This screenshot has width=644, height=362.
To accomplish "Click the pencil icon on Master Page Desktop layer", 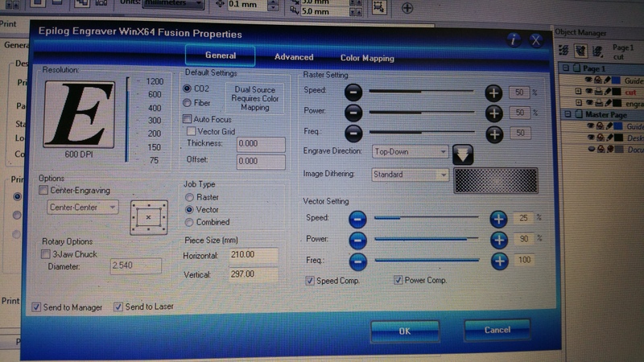I will [610, 138].
